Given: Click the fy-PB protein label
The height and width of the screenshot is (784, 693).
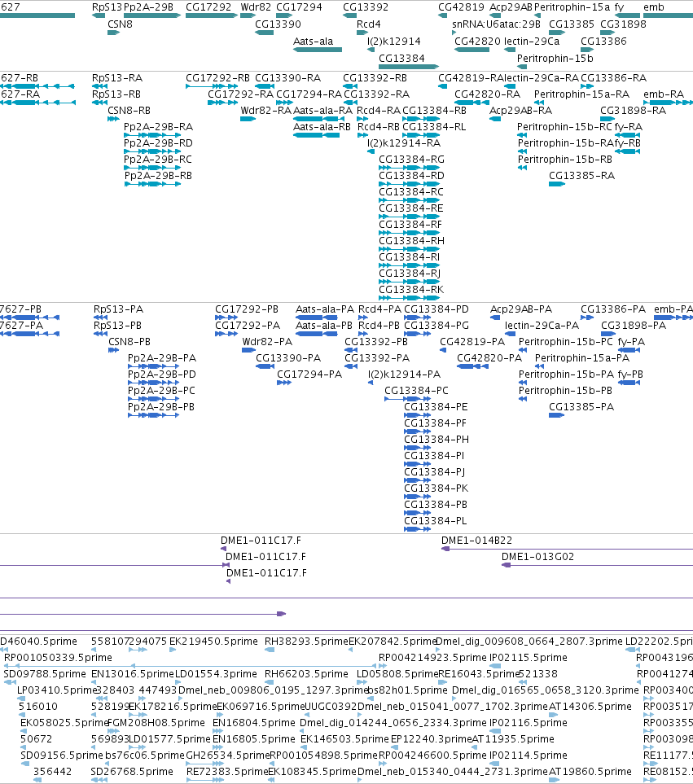Looking at the screenshot, I should pyautogui.click(x=630, y=374).
